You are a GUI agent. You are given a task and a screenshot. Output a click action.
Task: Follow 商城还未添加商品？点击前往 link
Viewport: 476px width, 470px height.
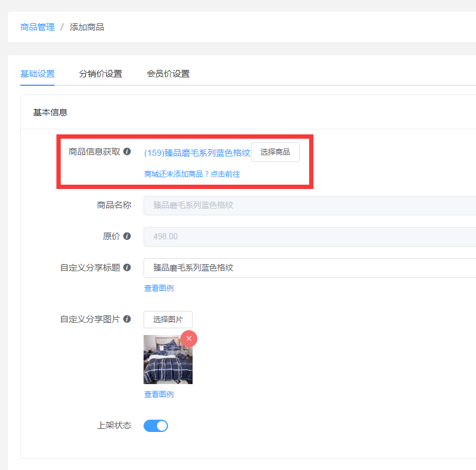192,174
